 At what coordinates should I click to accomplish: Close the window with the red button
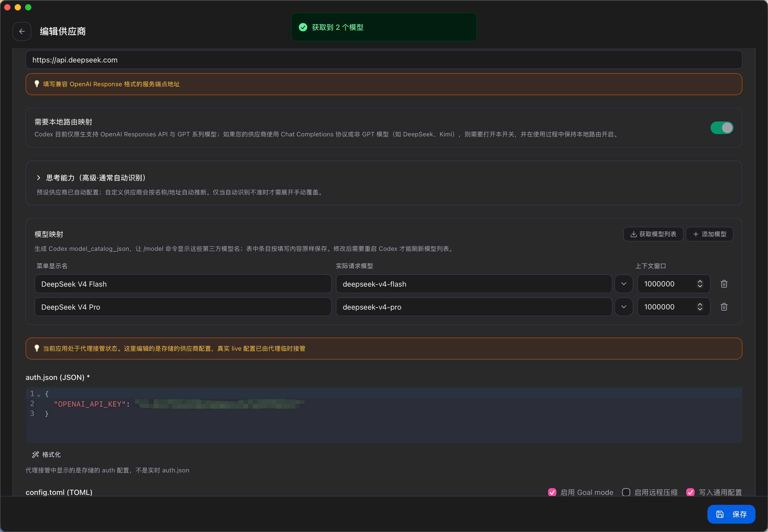7,7
